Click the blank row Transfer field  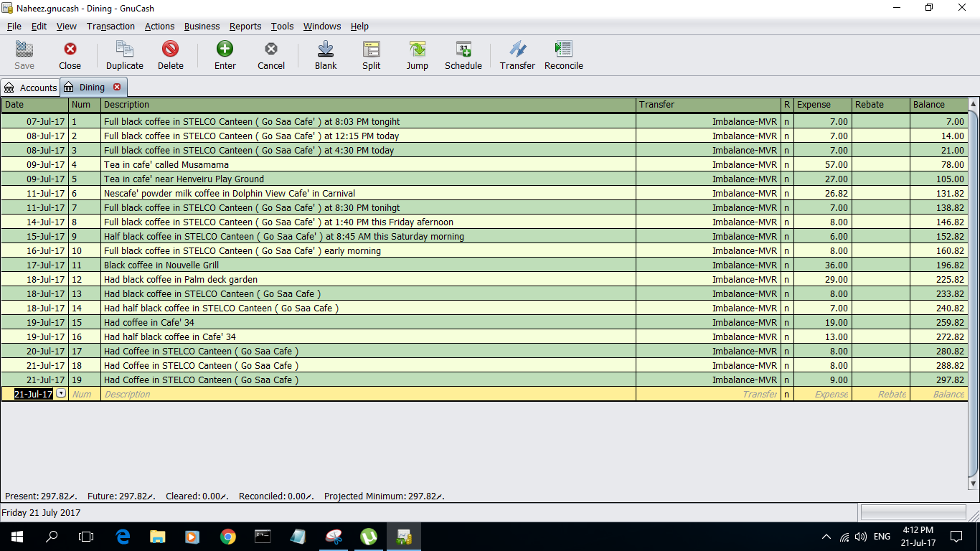click(x=709, y=394)
